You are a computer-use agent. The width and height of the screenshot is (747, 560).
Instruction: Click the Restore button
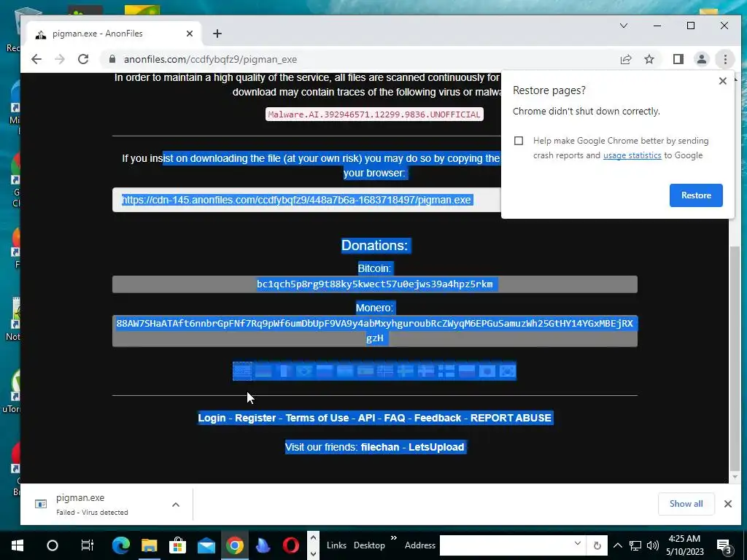click(x=696, y=195)
